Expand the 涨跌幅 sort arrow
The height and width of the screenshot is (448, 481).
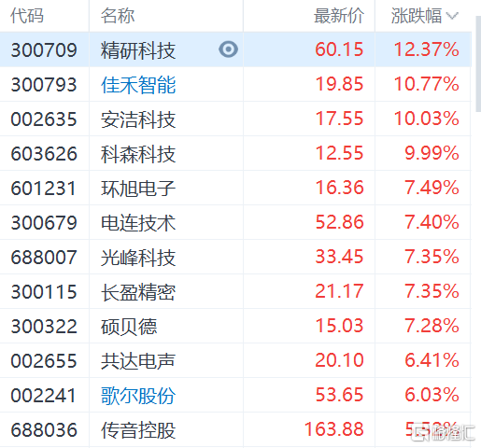coord(452,16)
